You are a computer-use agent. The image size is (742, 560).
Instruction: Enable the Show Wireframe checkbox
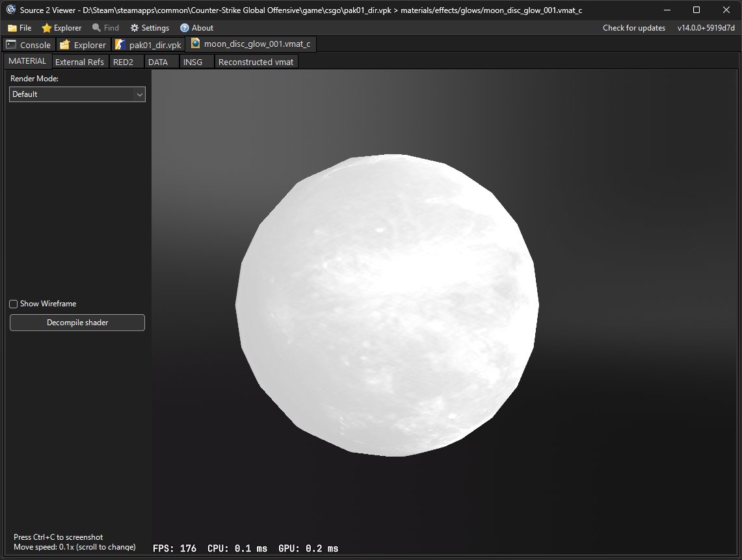coord(13,304)
